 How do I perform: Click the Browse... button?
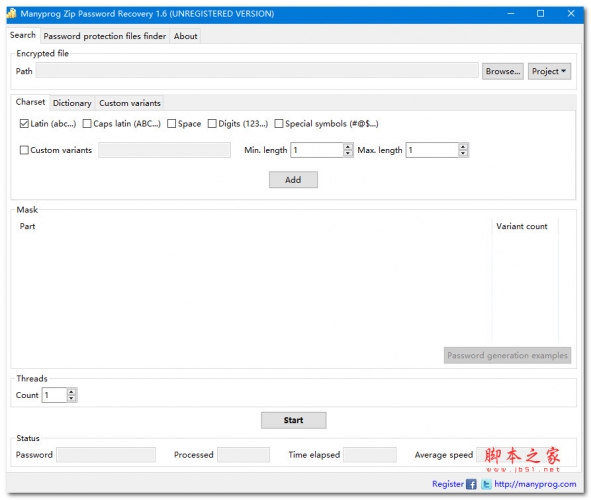(x=503, y=71)
